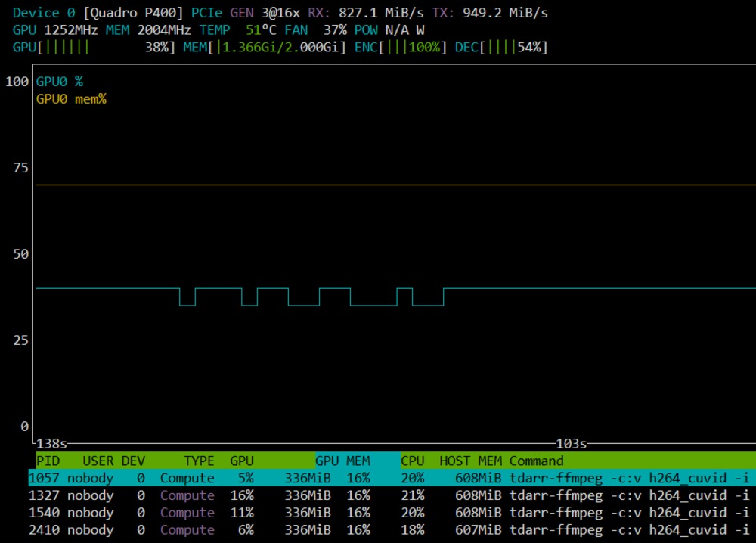Click the Compute type of PID 1327
This screenshot has height=543, width=756.
(187, 495)
